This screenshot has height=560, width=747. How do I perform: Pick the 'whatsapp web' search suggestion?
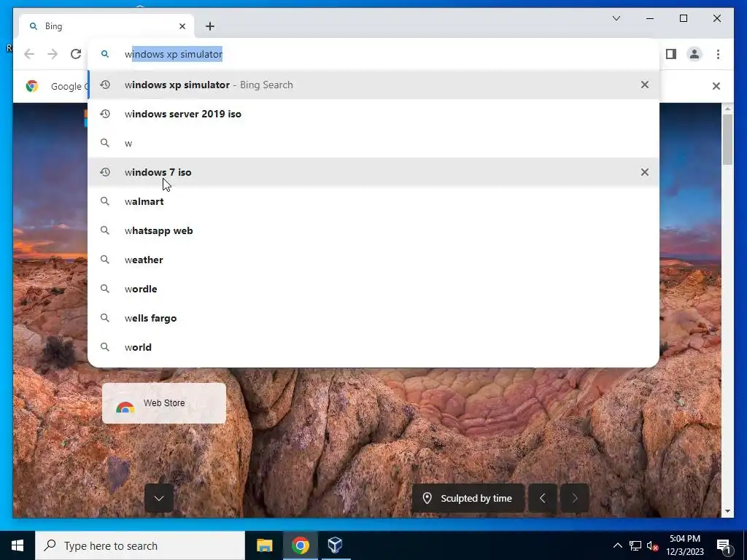pos(373,230)
